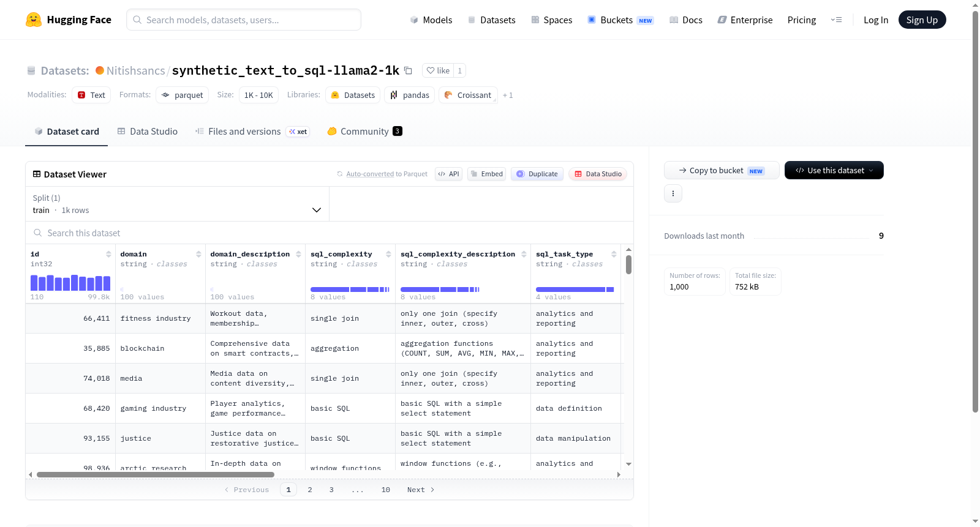Viewport: 980px width, 527px height.
Task: Click the Datasets breadcrumb icon
Action: (x=31, y=70)
